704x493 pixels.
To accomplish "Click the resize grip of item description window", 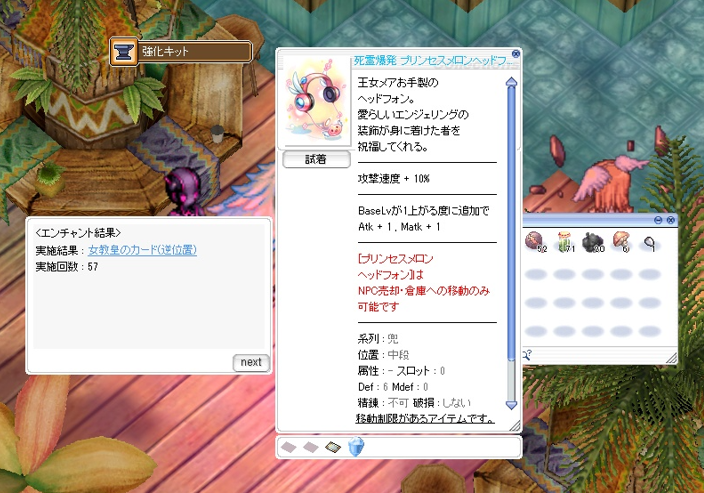I will pos(515,425).
